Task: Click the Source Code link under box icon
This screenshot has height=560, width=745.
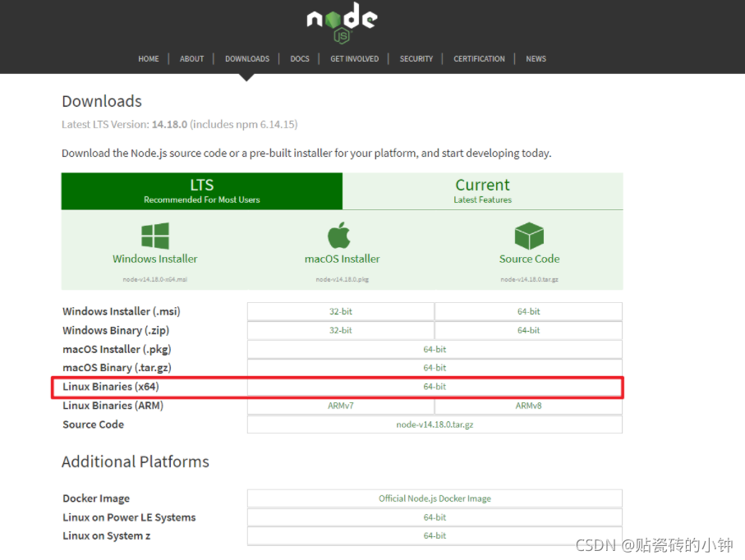Action: [x=529, y=259]
